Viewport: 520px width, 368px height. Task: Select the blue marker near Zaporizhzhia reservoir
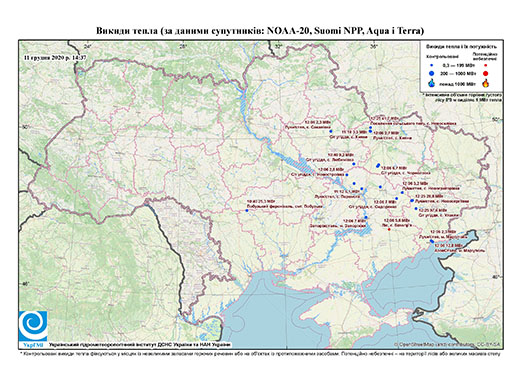pos(366,218)
